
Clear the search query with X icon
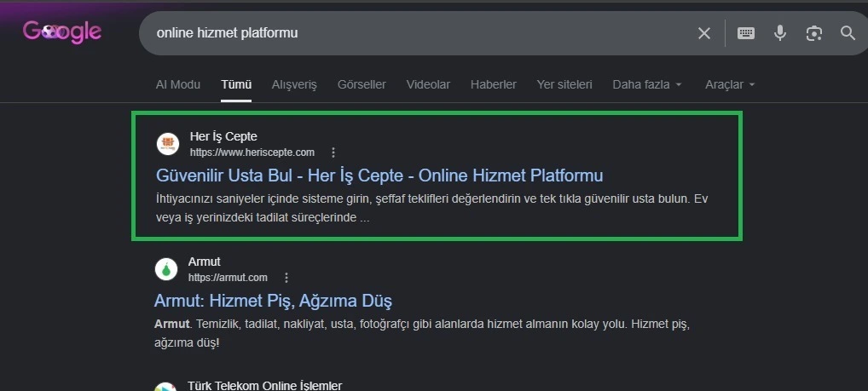[x=704, y=33]
